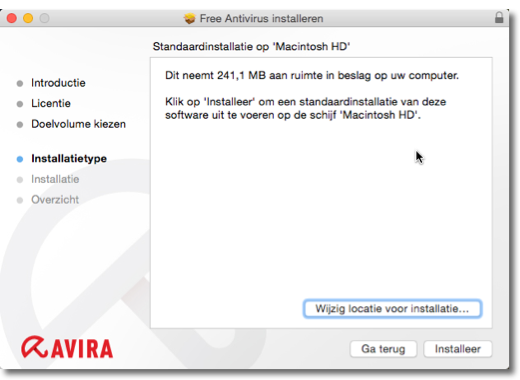Viewport: 520px width, 380px height.
Task: Select the Installatietype step
Action: (69, 159)
